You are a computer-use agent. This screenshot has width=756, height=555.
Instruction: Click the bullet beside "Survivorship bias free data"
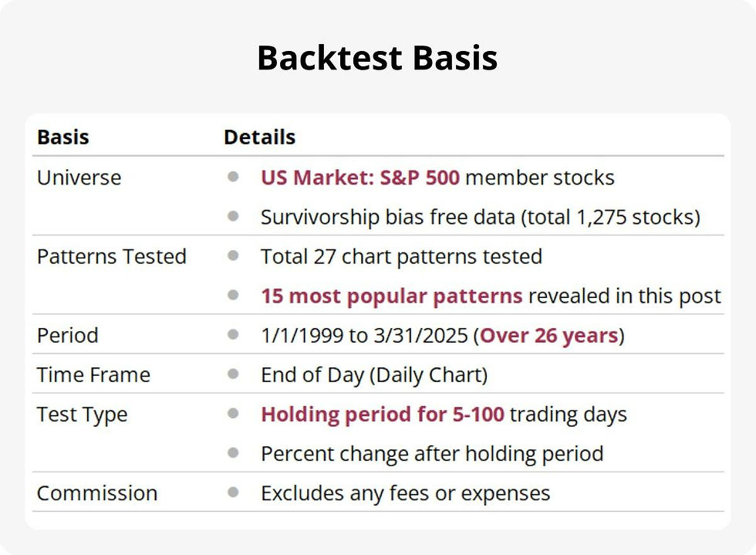pos(233,217)
